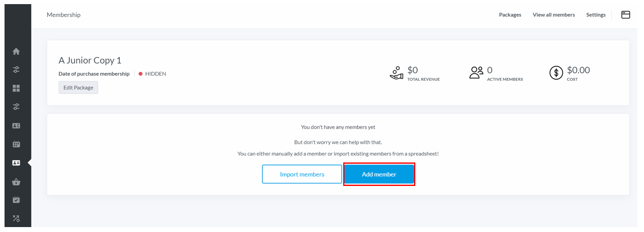Image resolution: width=644 pixels, height=232 pixels.
Task: Click the Active Members people icon
Action: pos(476,73)
